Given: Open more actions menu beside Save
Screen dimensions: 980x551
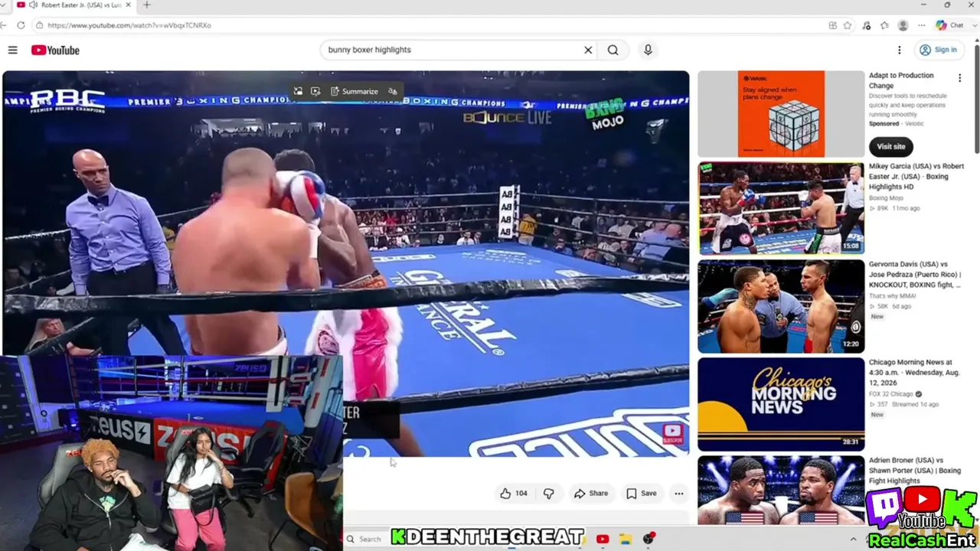Looking at the screenshot, I should (678, 494).
